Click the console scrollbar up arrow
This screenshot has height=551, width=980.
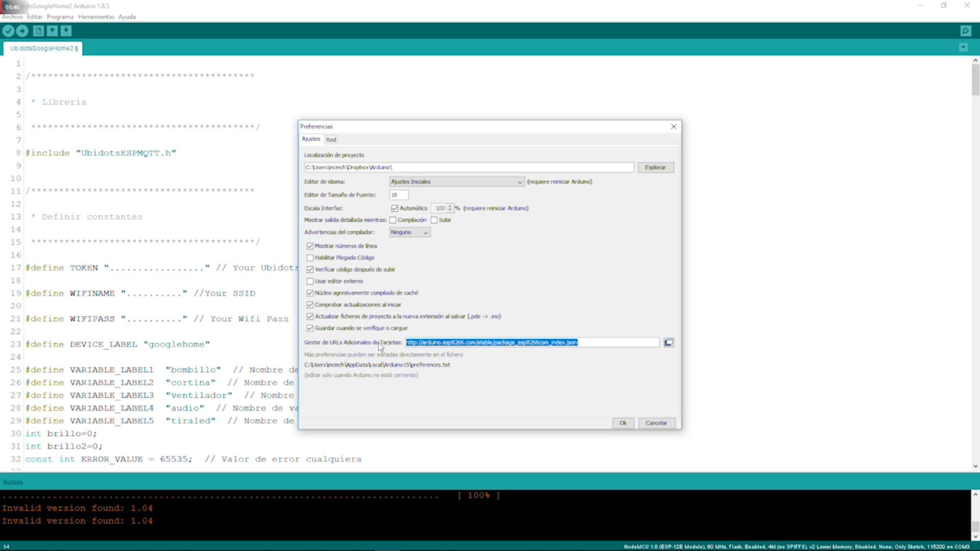975,494
